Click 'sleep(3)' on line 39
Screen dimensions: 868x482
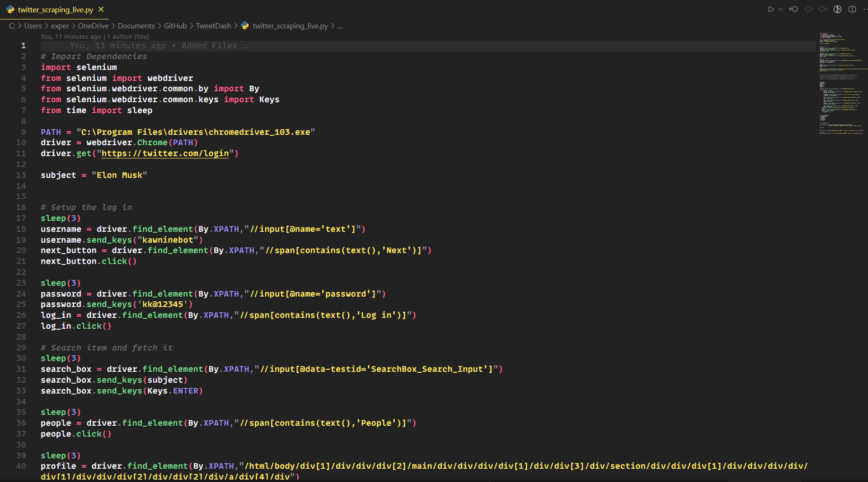coord(61,456)
